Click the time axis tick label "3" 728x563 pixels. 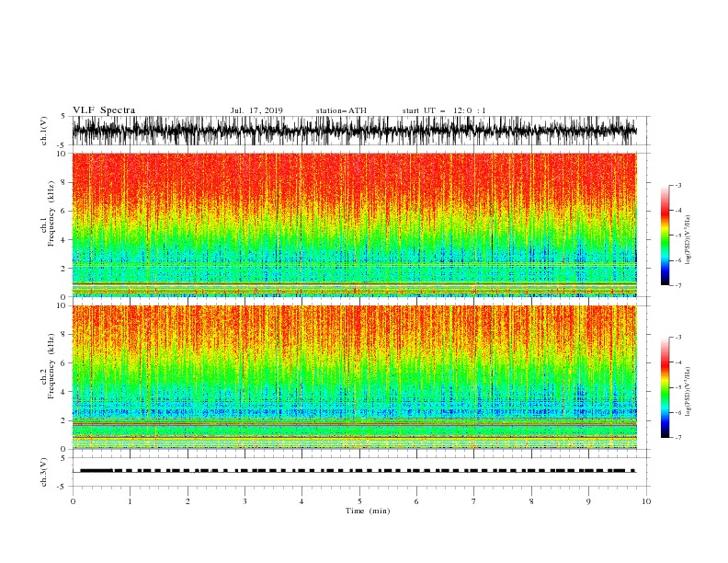click(245, 501)
